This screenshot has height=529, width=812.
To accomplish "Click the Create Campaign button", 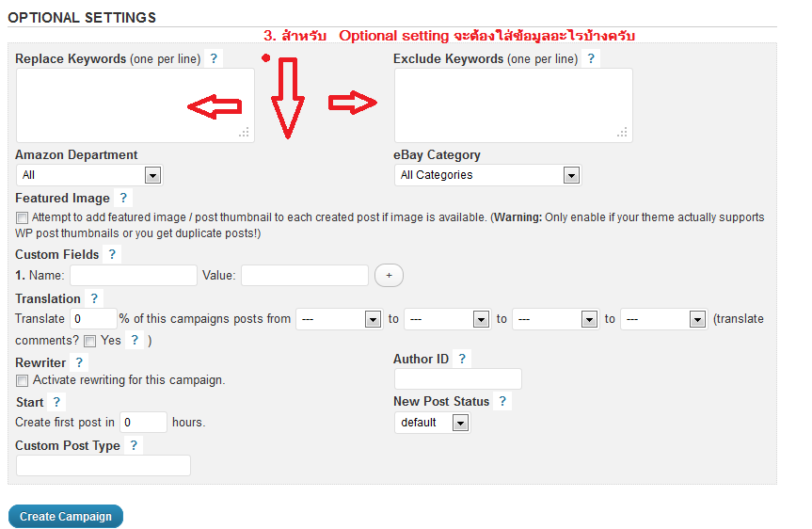I will [66, 517].
